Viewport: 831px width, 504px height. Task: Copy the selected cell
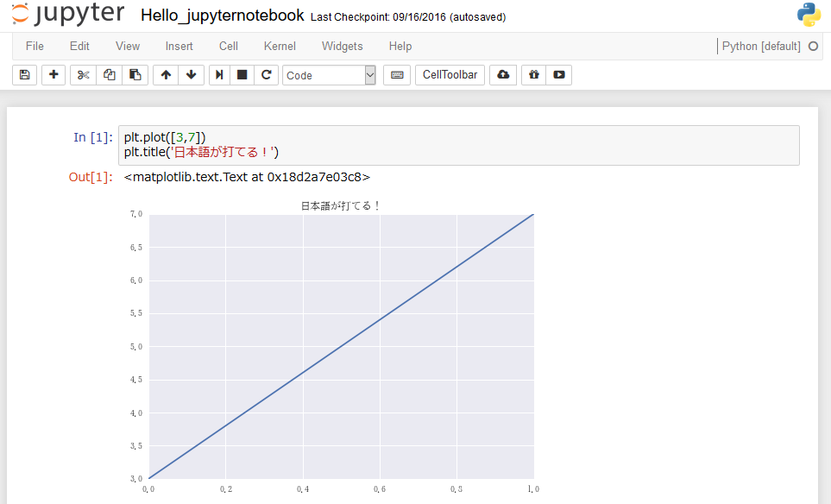109,75
